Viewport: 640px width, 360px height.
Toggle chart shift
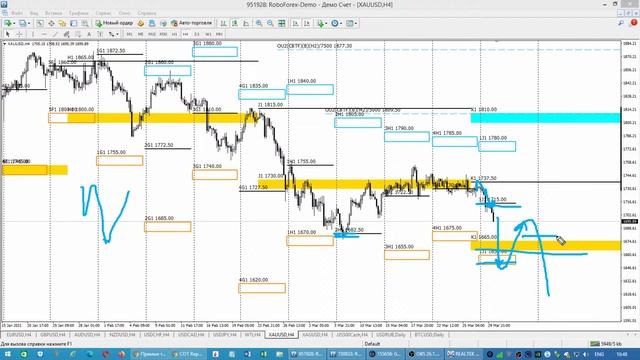click(307, 23)
